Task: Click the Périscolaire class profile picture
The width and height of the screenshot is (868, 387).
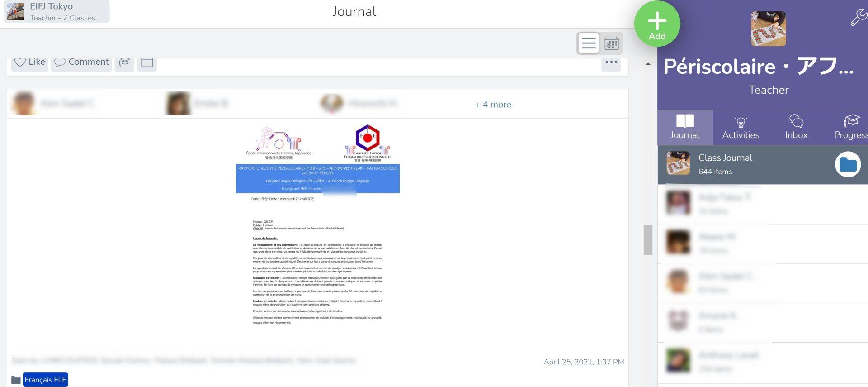Action: (769, 29)
